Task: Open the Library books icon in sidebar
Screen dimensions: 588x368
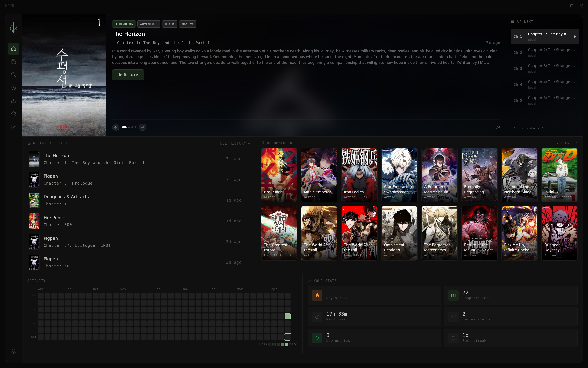Action: 14,62
